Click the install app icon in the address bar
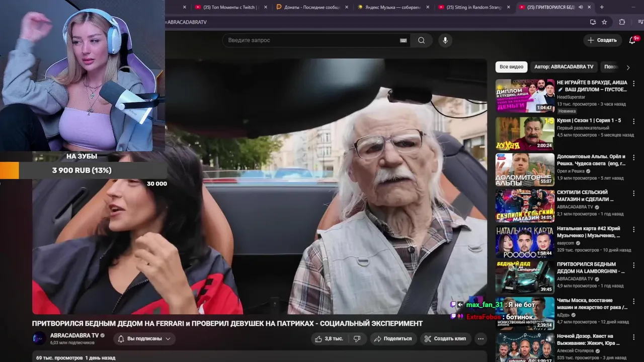The height and width of the screenshot is (362, 644). tap(593, 22)
